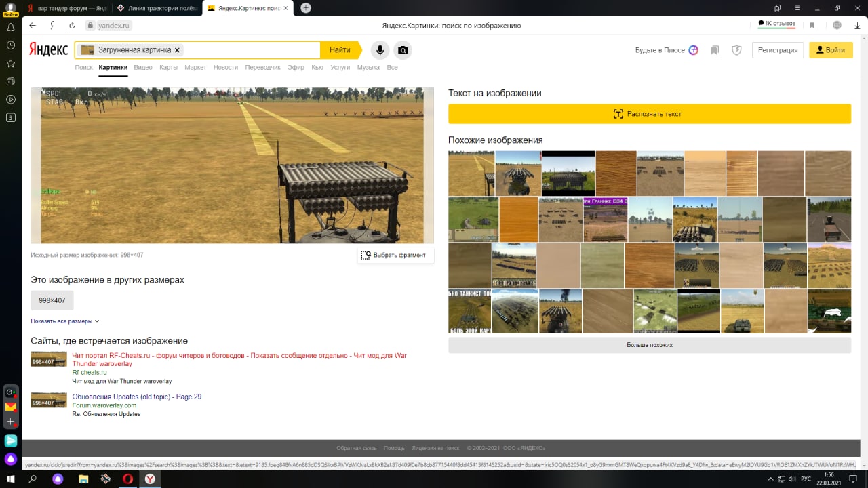This screenshot has width=868, height=488.
Task: Click inside the image search input field
Action: tap(251, 50)
